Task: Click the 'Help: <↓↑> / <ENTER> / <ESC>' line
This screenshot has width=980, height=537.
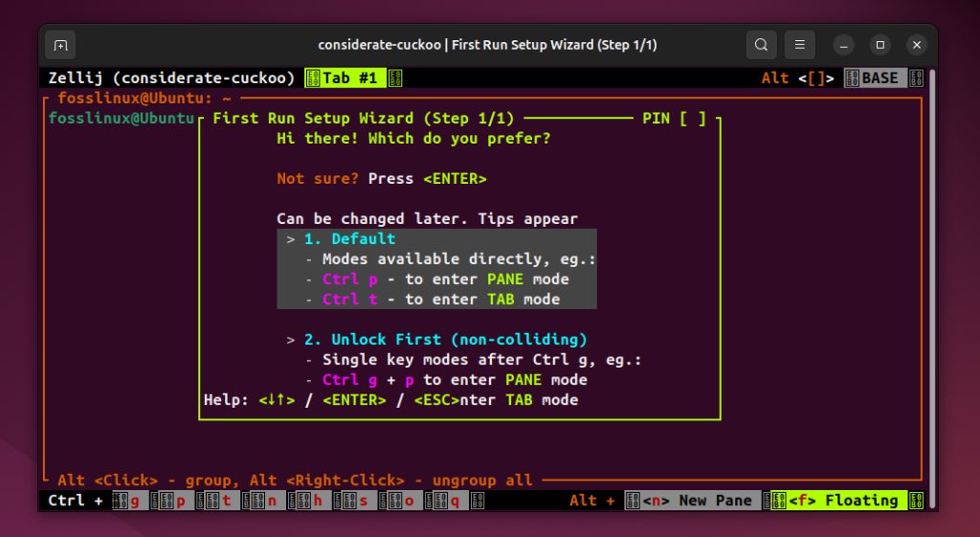Action: tap(331, 400)
